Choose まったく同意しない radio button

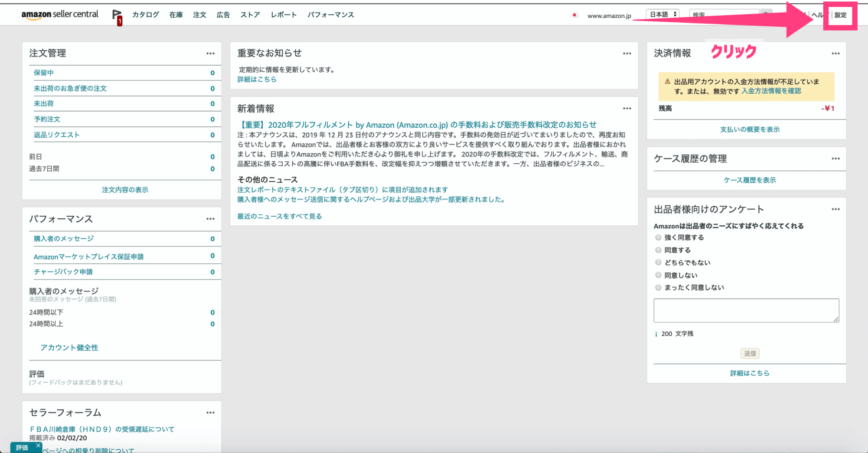(658, 288)
